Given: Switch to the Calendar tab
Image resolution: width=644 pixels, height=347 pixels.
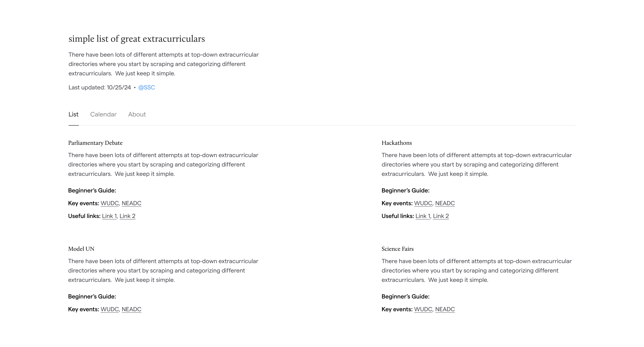Looking at the screenshot, I should 103,114.
